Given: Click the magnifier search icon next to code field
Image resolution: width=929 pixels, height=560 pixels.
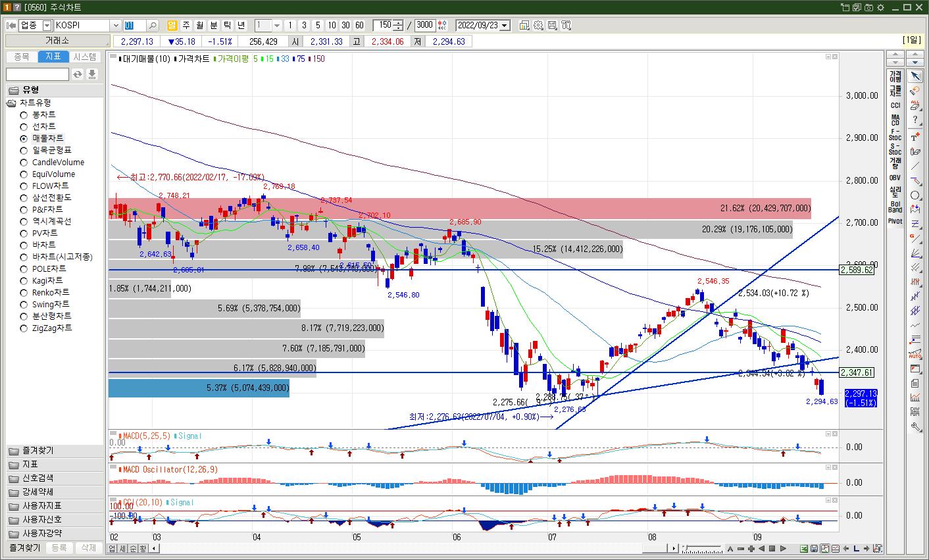Looking at the screenshot, I should [153, 25].
